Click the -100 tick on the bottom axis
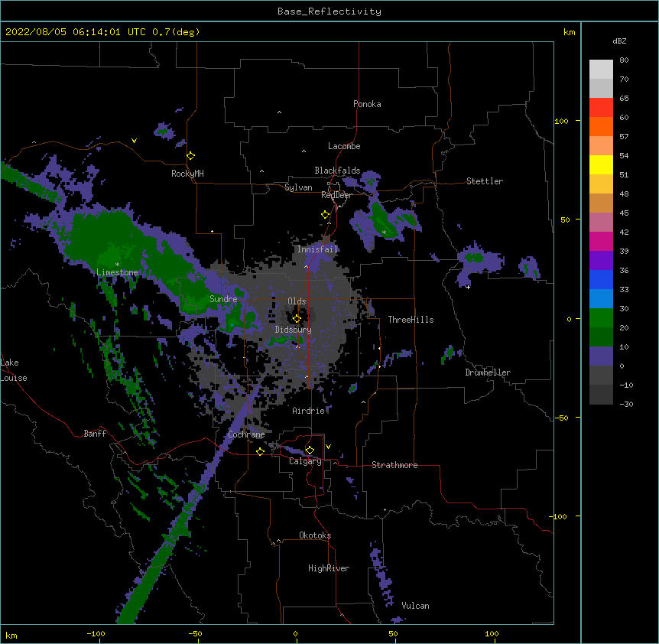Image resolution: width=659 pixels, height=644 pixels. 96,633
